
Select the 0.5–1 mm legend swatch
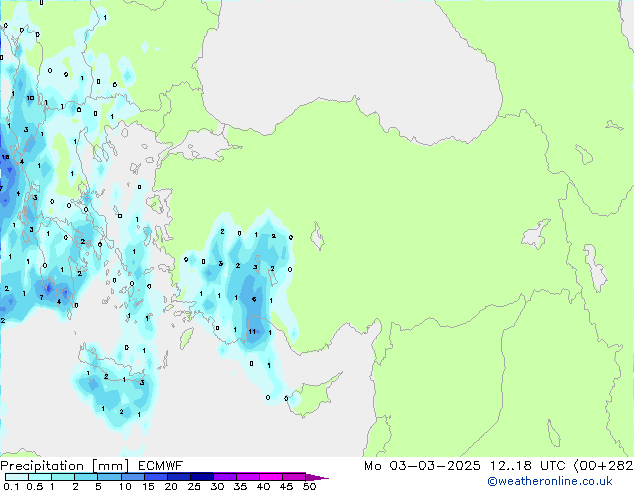(40, 477)
